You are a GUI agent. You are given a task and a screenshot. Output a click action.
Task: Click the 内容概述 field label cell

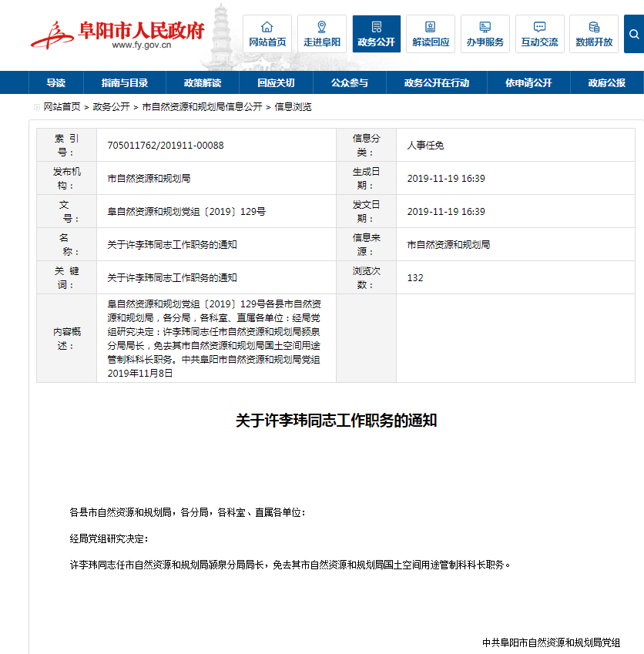point(67,338)
